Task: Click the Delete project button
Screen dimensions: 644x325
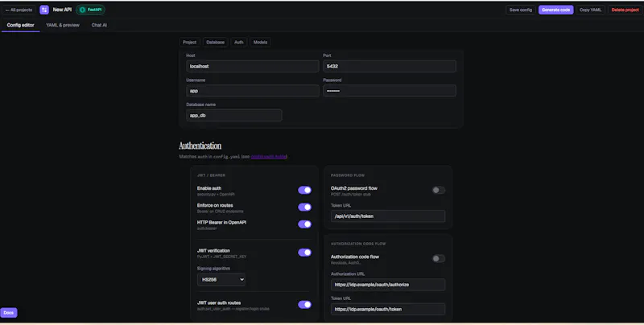Action: click(625, 10)
